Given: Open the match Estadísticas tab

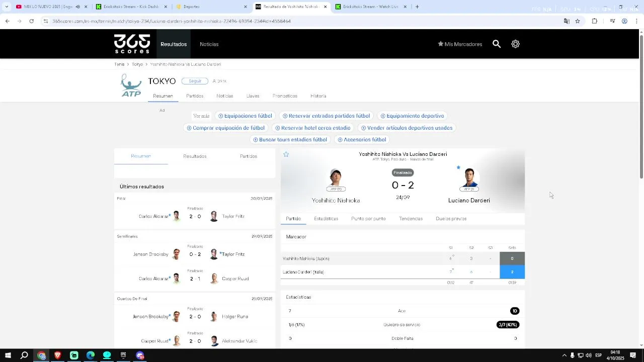Looking at the screenshot, I should pos(326,219).
